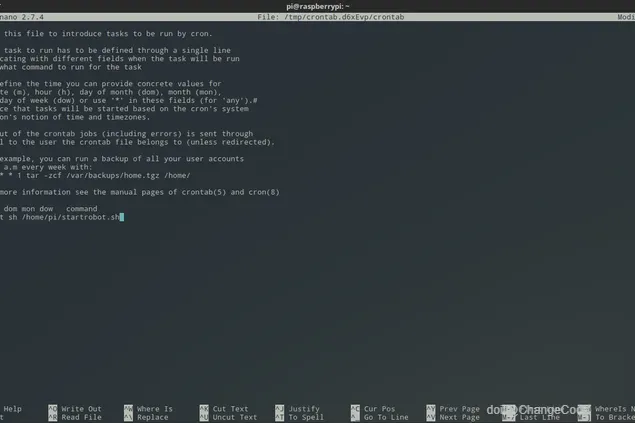Place cursor on the tar backup example line
The image size is (635, 423).
pos(95,176)
